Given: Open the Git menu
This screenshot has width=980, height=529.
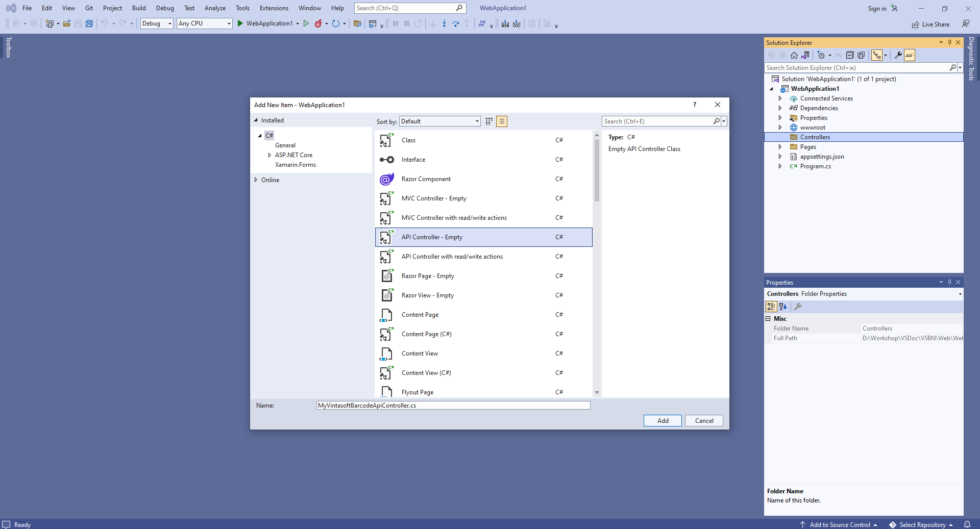Looking at the screenshot, I should click(89, 8).
